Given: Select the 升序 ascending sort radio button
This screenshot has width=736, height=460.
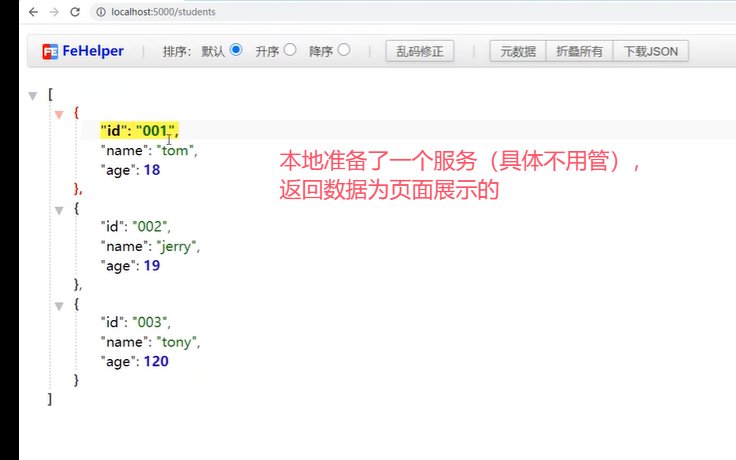Looking at the screenshot, I should pyautogui.click(x=290, y=49).
